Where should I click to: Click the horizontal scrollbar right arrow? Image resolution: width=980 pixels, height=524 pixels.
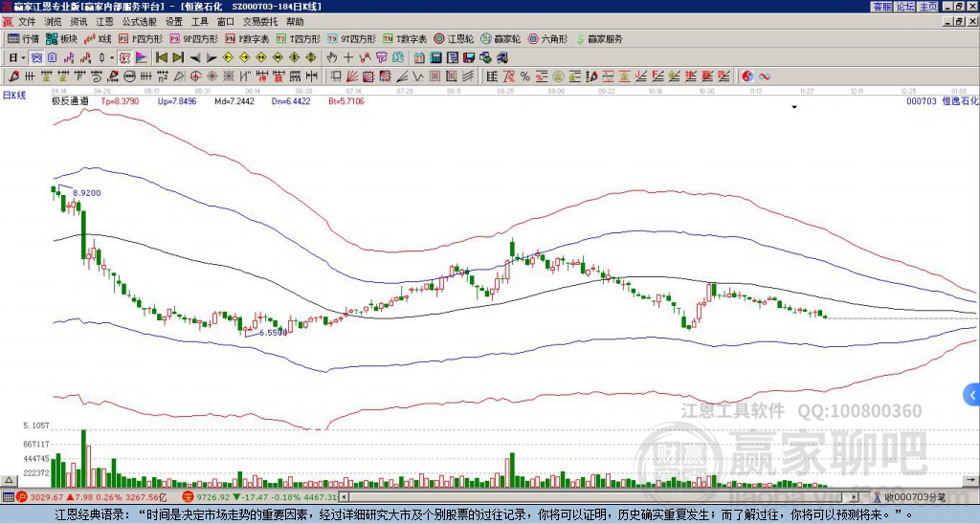coord(854,497)
